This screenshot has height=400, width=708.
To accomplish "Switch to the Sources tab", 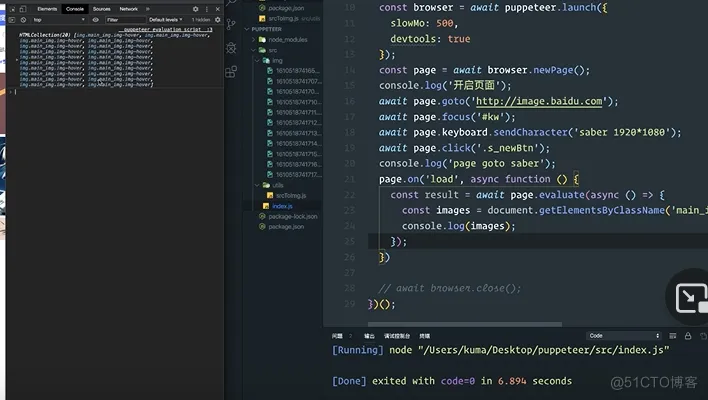I will coord(102,9).
